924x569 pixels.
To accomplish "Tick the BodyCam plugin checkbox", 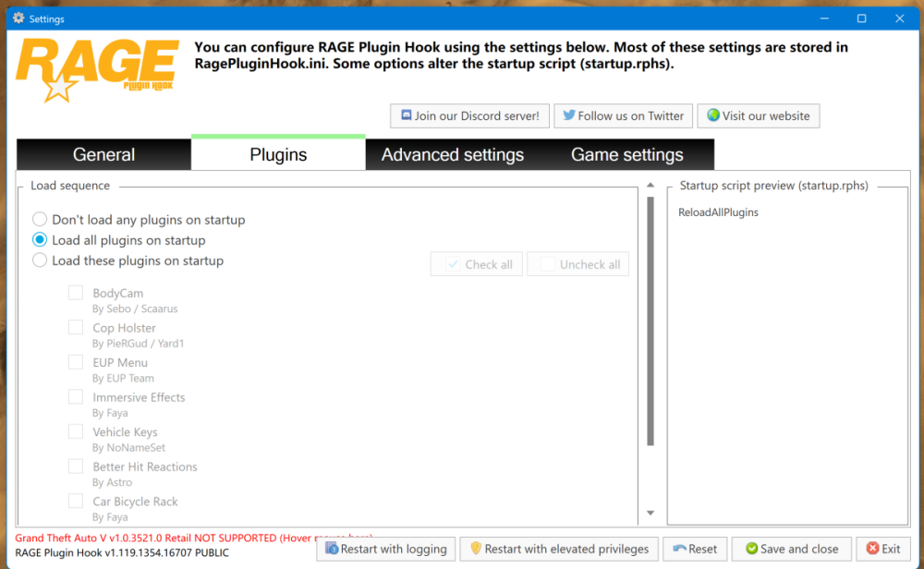I will 76,293.
